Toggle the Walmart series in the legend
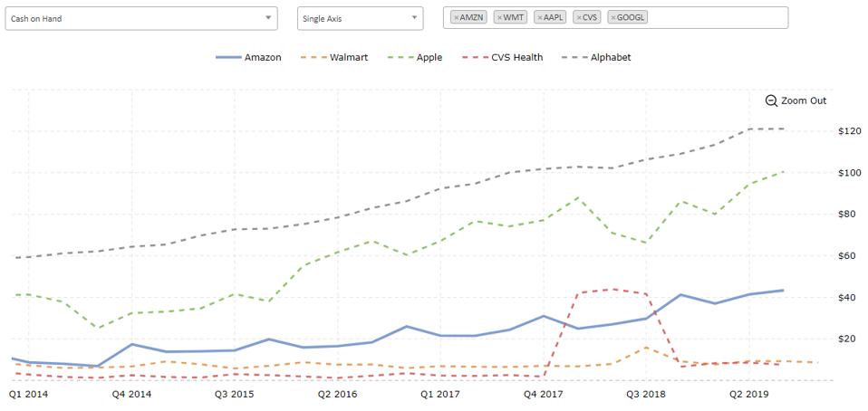868x411 pixels. [x=333, y=58]
